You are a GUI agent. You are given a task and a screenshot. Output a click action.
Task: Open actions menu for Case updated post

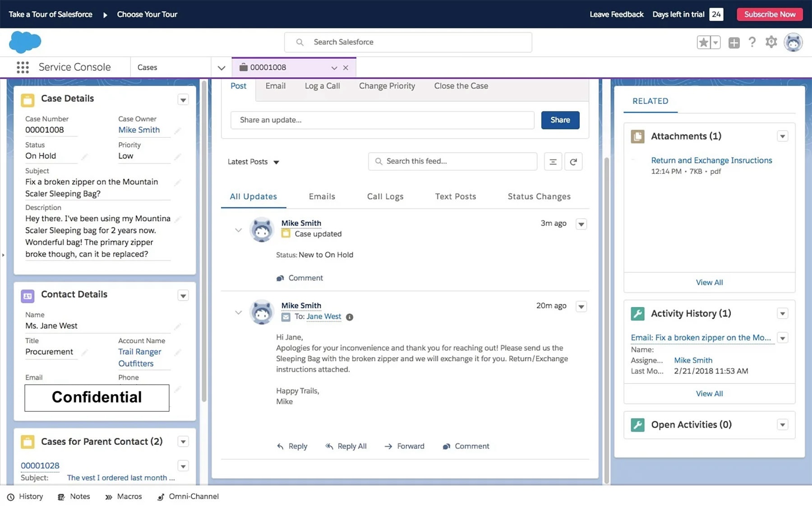(581, 224)
